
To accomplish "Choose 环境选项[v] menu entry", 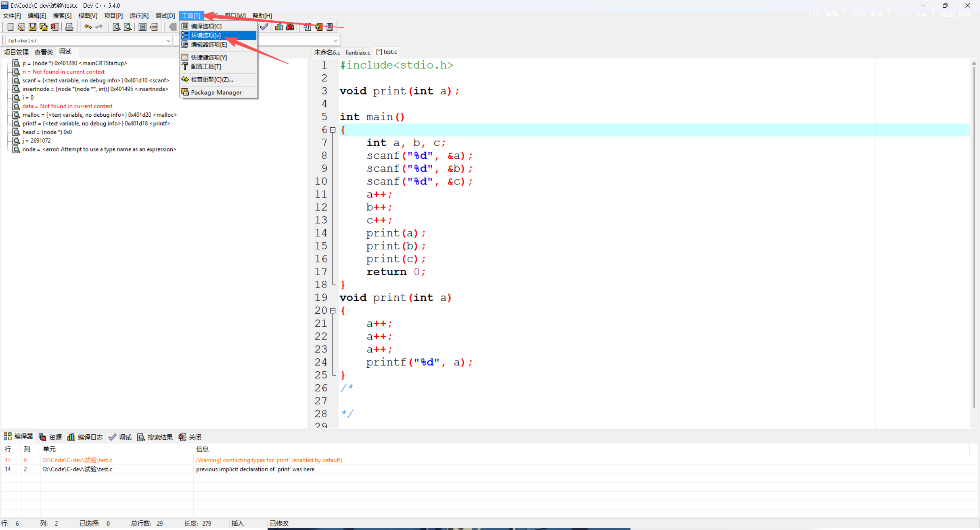I will pyautogui.click(x=219, y=35).
